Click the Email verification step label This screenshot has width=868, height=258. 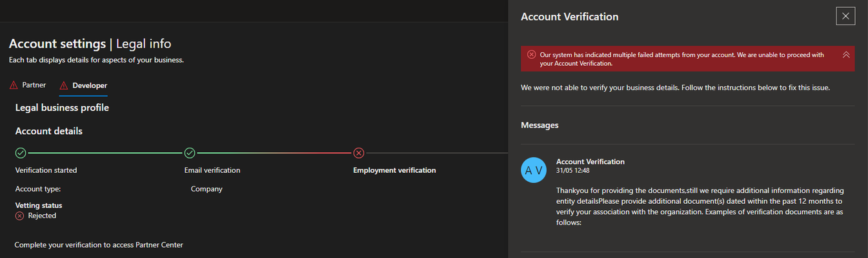click(212, 170)
